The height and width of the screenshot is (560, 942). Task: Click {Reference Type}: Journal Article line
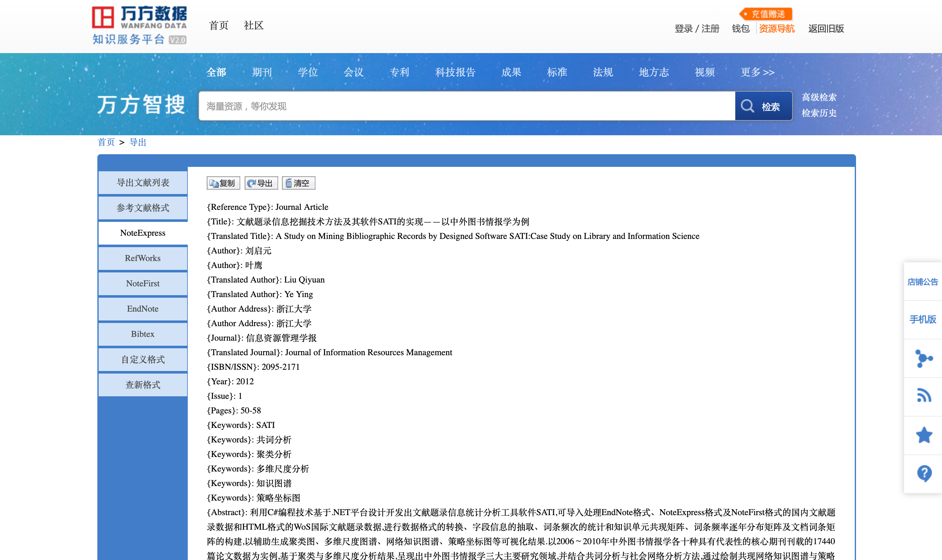267,207
